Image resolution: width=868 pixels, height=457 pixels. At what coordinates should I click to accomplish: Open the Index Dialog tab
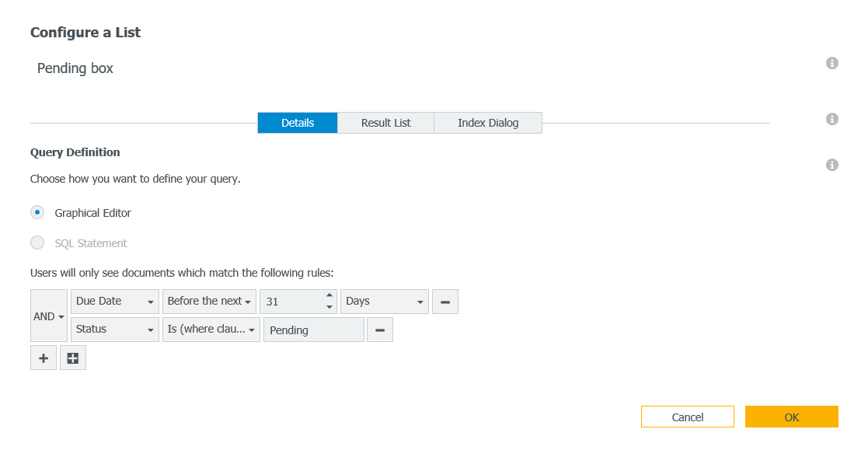(x=487, y=122)
